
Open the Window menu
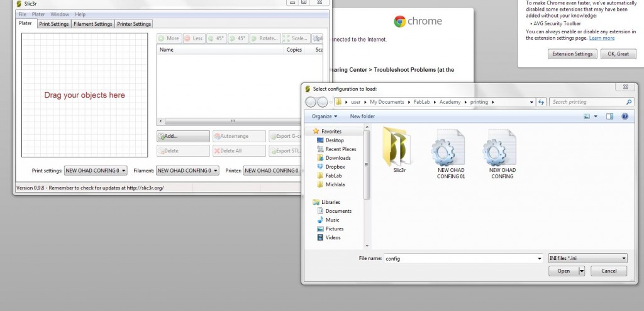[60, 14]
